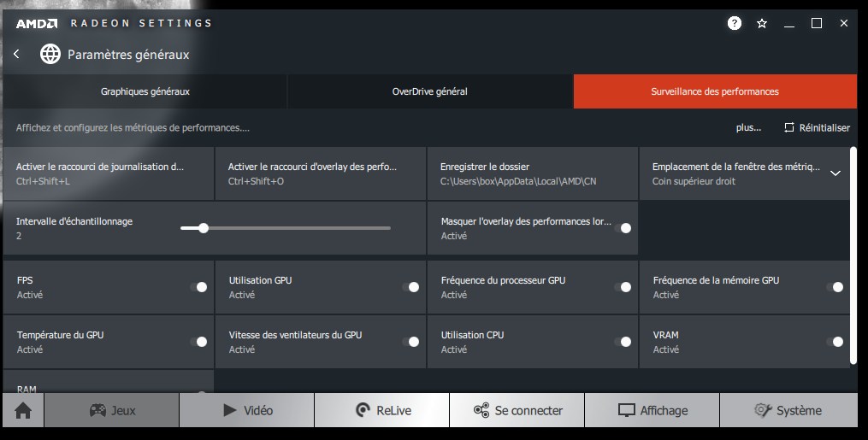Screen dimensions: 868x440
Task: Click the Ctrl+Shift+O shortcut text
Action: coord(256,181)
